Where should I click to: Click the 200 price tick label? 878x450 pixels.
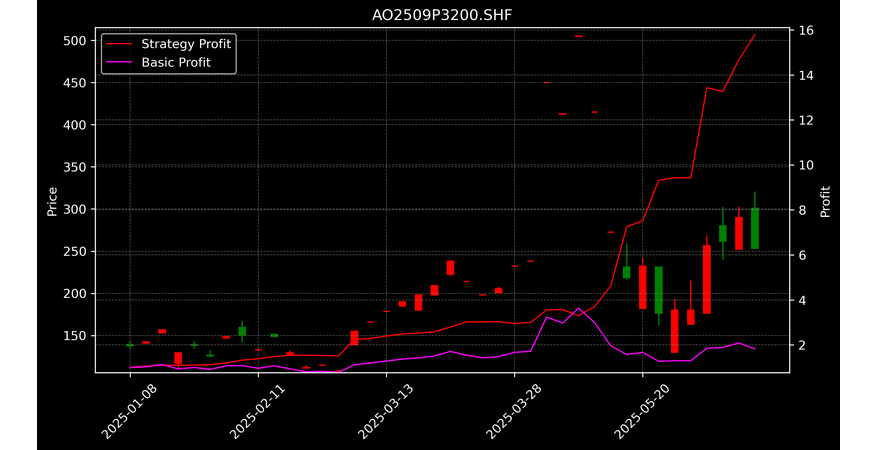pos(74,294)
